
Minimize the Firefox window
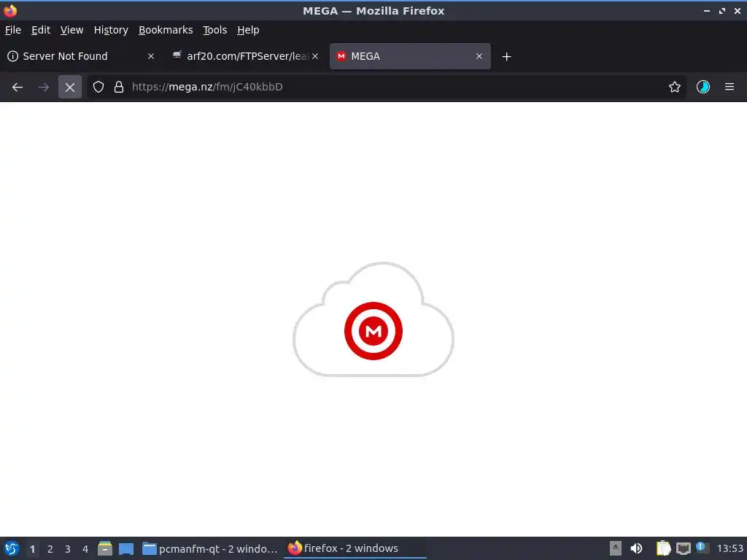pyautogui.click(x=707, y=10)
